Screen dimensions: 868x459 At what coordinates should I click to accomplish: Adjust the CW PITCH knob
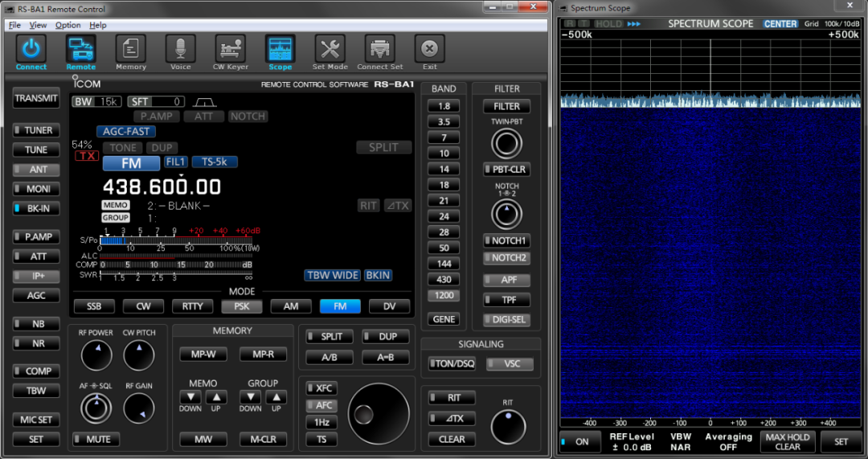click(x=139, y=355)
